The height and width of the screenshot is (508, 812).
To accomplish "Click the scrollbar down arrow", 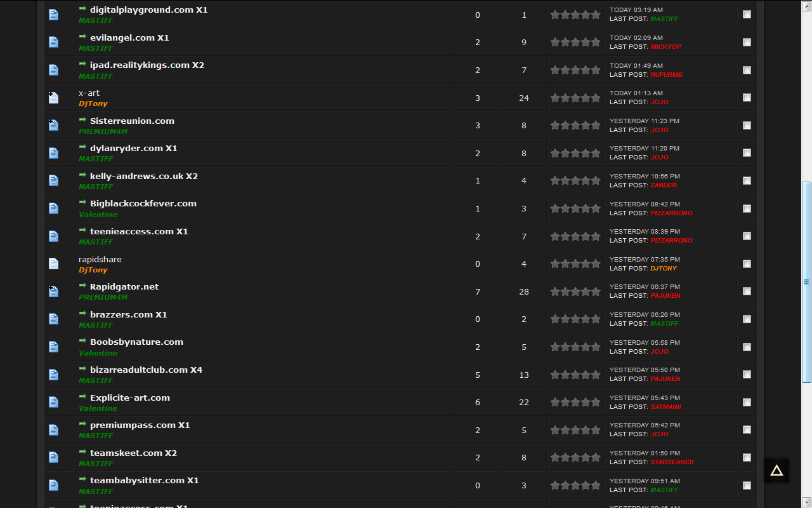I will 806,502.
